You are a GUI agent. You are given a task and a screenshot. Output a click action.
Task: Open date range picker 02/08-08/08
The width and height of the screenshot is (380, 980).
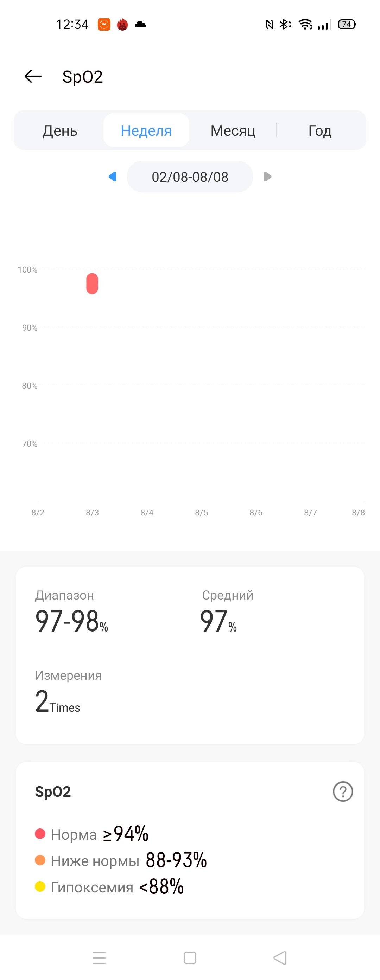tap(190, 177)
